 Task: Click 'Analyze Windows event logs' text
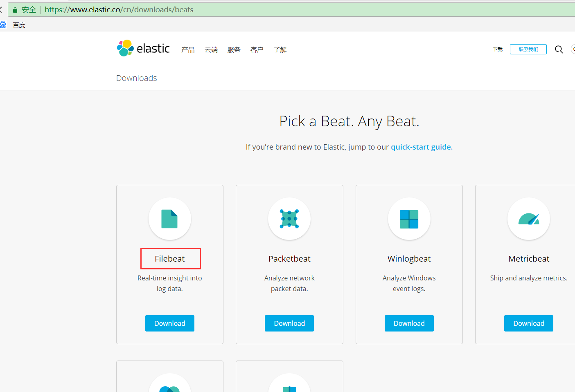point(409,283)
